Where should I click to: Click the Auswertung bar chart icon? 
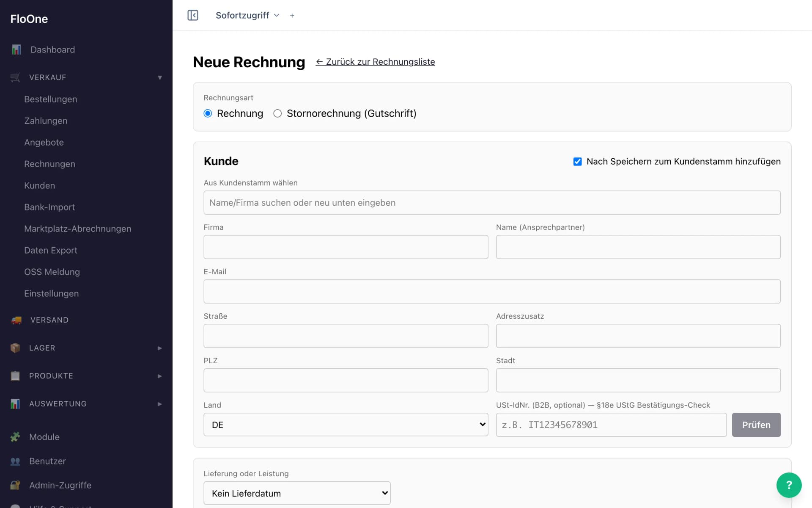coord(15,404)
